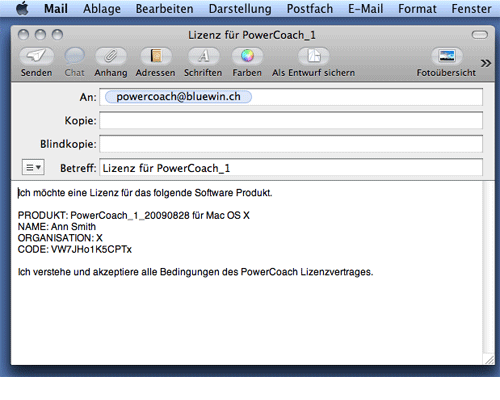Click the window resize grip corner
This screenshot has width=500, height=400.
pyautogui.click(x=489, y=360)
